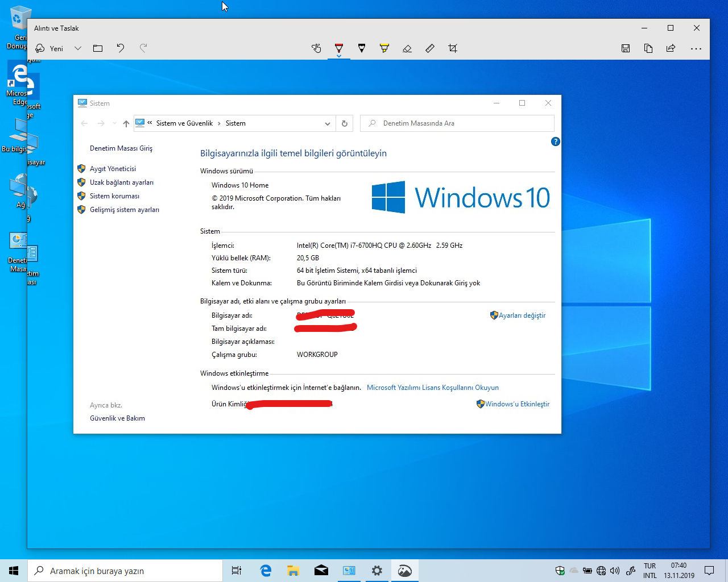Open the clock and calendar flyout

coord(679,571)
